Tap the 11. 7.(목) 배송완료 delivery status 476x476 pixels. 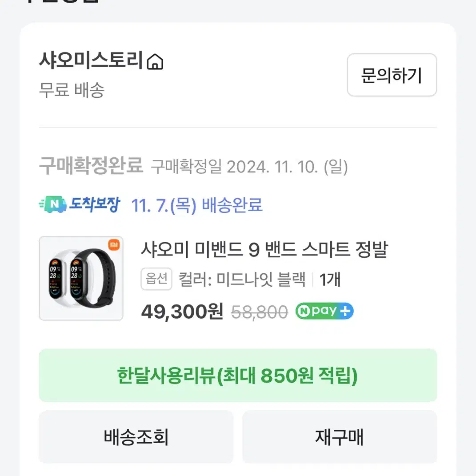(x=197, y=205)
